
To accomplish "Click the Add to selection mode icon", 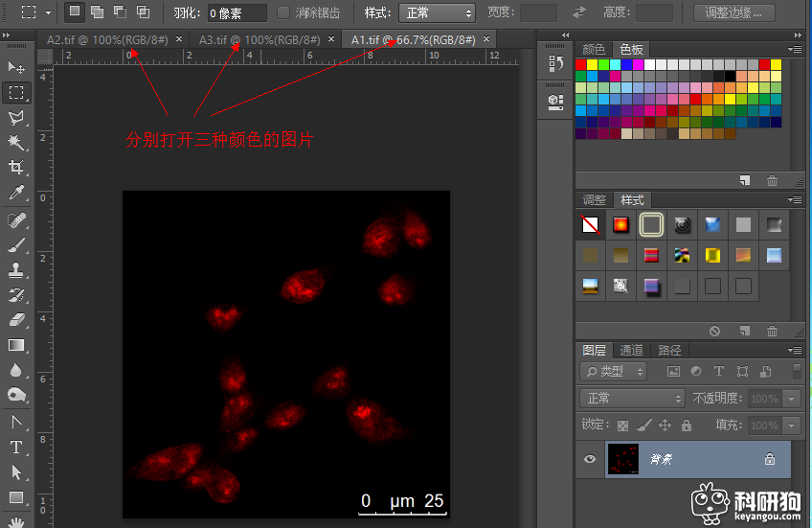I will (x=98, y=12).
